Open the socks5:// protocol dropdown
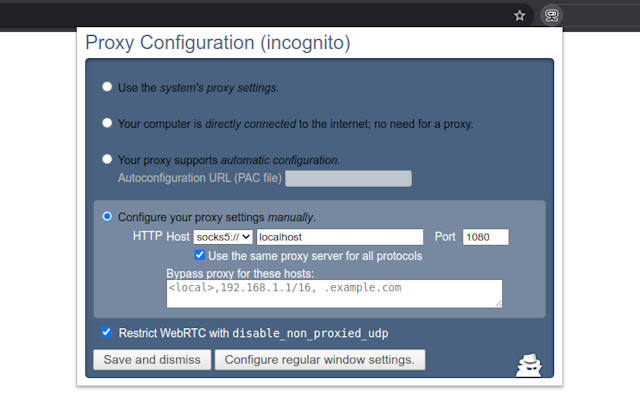Viewport: 640px width, 400px height. [223, 237]
